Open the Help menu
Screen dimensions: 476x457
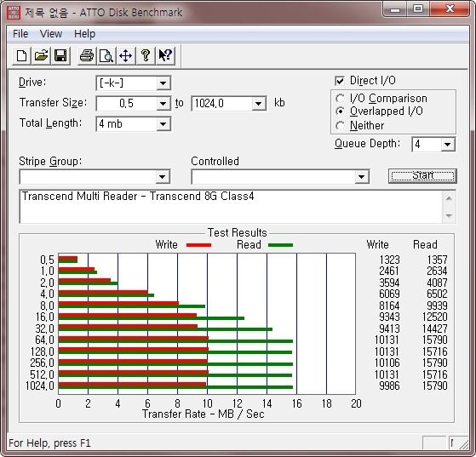(x=84, y=34)
